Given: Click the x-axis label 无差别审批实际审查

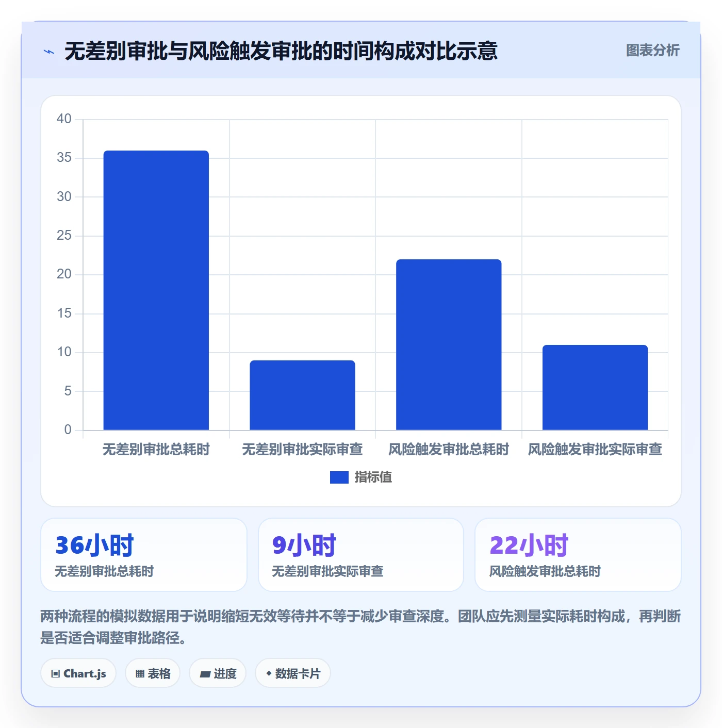Looking at the screenshot, I should click(303, 450).
